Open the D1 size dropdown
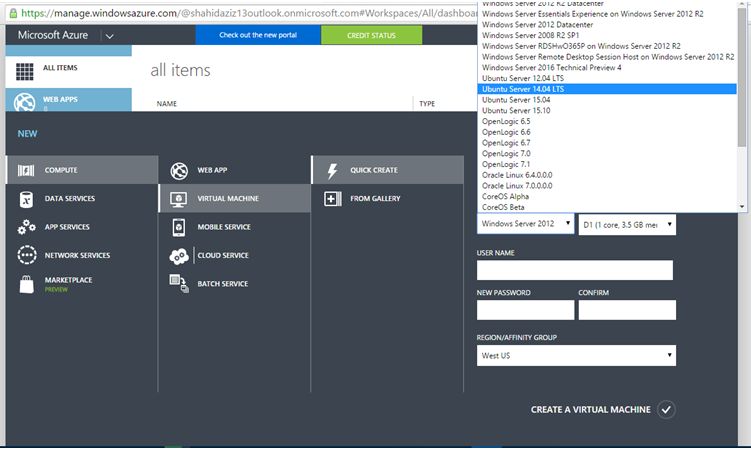This screenshot has height=450, width=751. pyautogui.click(x=627, y=225)
